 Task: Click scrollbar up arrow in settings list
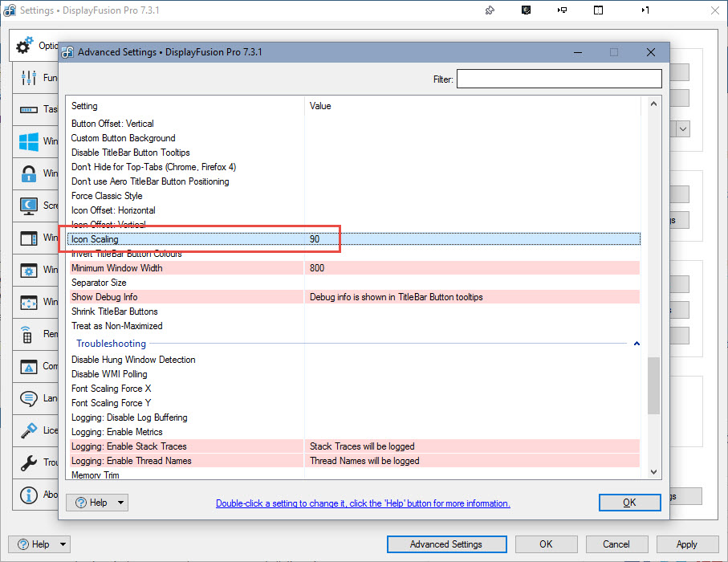coord(653,104)
